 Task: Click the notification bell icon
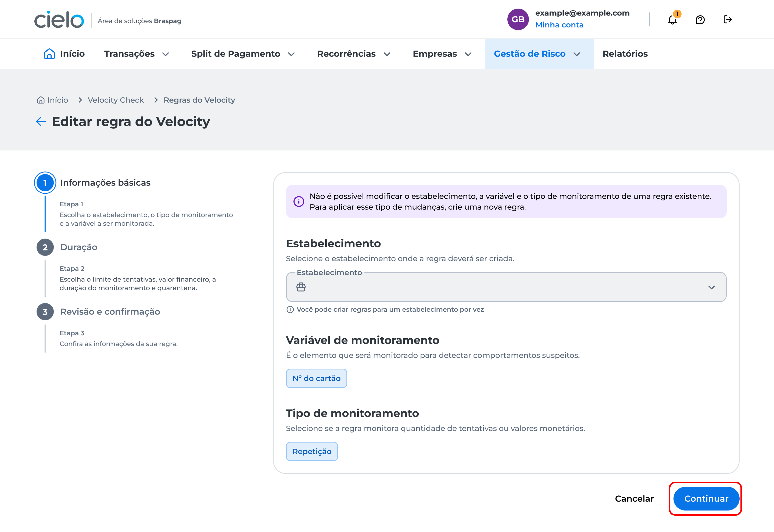[x=672, y=20]
